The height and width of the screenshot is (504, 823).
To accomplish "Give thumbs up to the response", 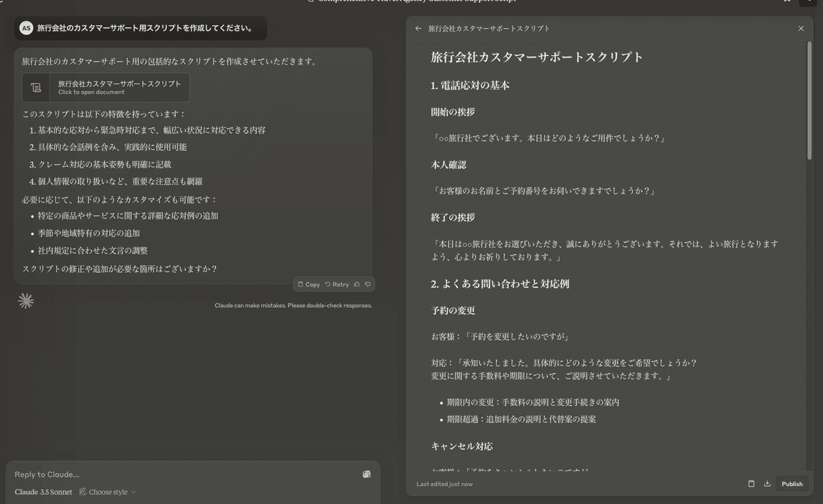I will [357, 284].
